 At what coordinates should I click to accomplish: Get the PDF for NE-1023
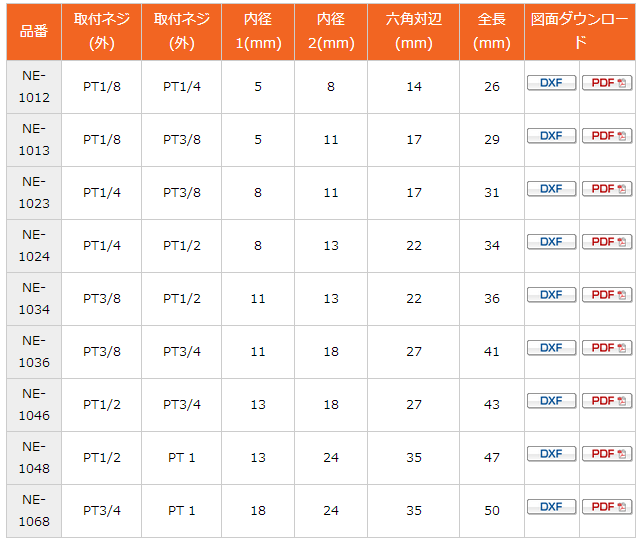[607, 189]
